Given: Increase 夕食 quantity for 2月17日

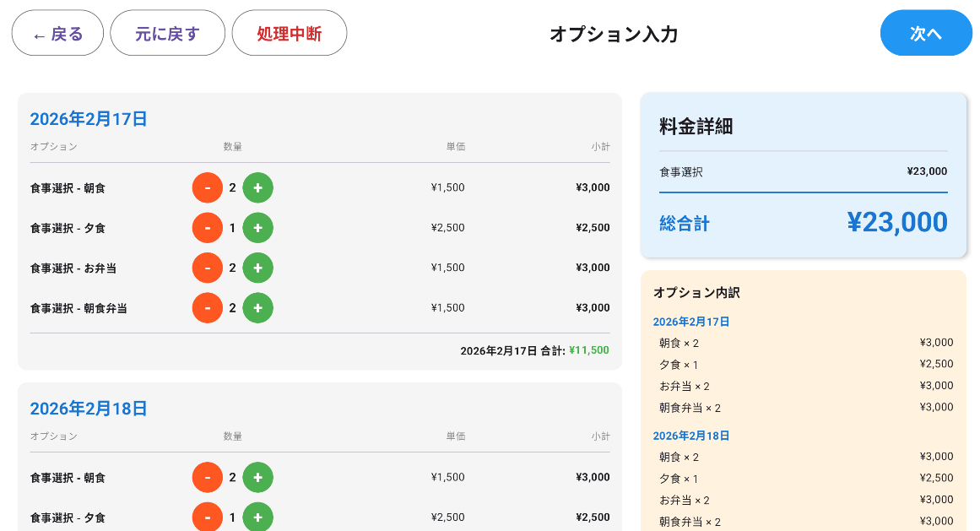Looking at the screenshot, I should click(x=257, y=227).
